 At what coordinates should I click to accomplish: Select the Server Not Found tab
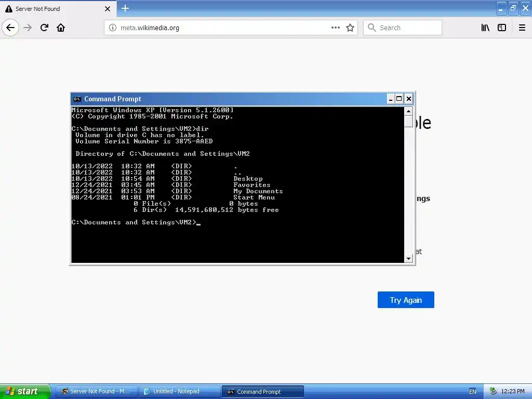(x=58, y=9)
